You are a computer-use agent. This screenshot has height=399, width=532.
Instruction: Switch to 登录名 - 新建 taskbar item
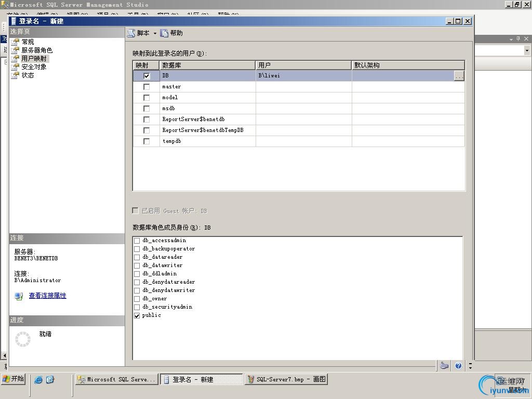click(202, 379)
